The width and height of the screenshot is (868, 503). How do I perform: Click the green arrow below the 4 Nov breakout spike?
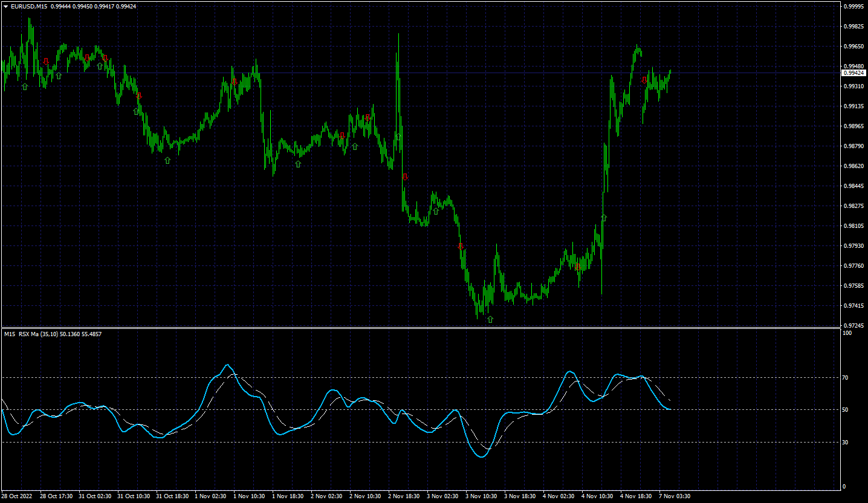point(604,218)
